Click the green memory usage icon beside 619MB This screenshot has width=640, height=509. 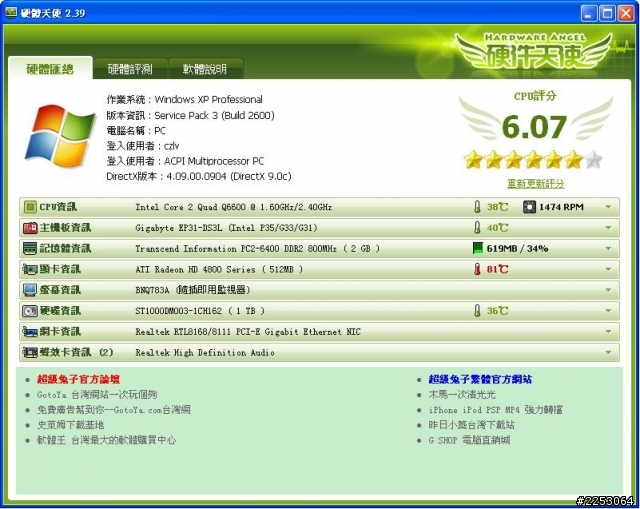coord(478,249)
